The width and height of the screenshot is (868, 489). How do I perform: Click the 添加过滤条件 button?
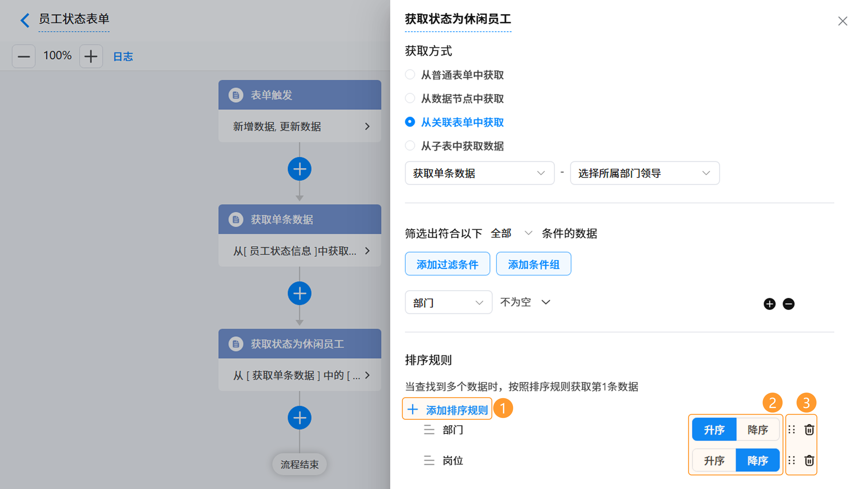pyautogui.click(x=448, y=264)
